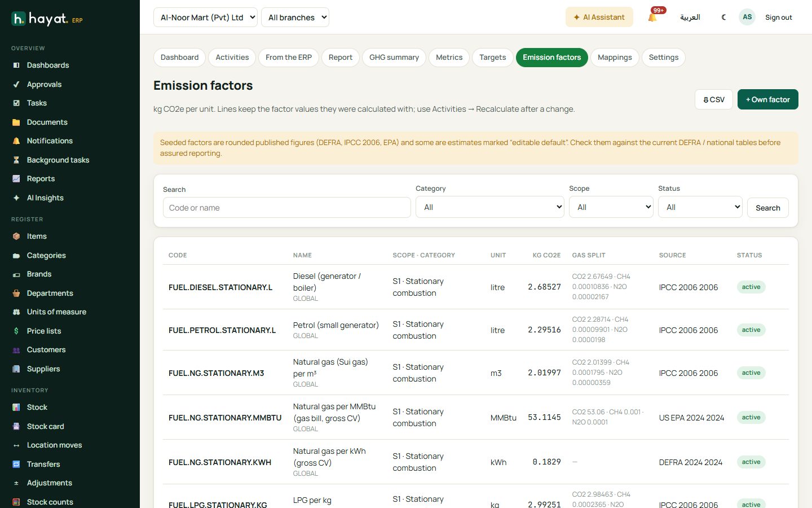
Task: Click the Price lists dollar icon
Action: pyautogui.click(x=16, y=331)
